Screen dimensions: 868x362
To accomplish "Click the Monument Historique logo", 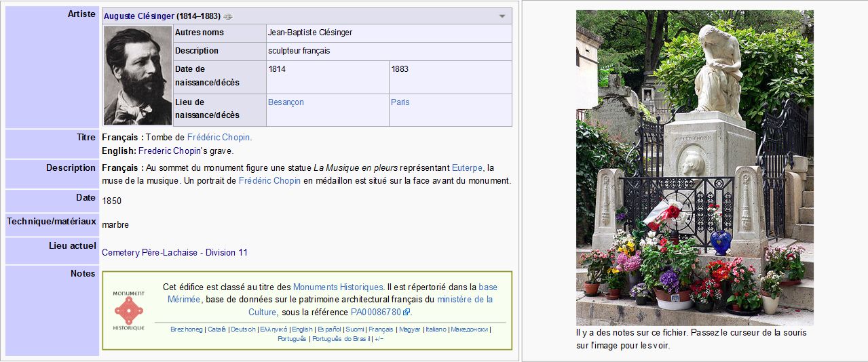I will 128,310.
